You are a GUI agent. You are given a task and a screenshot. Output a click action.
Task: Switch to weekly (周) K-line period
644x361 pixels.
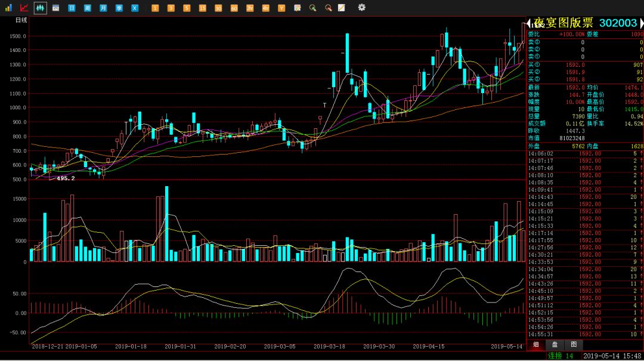88,8
